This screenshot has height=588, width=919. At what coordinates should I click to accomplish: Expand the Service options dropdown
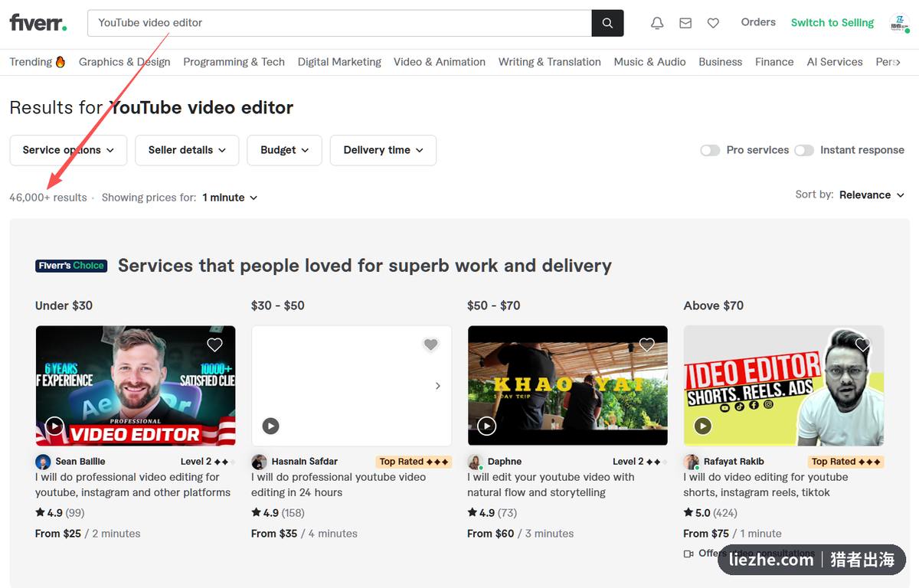pyautogui.click(x=68, y=150)
